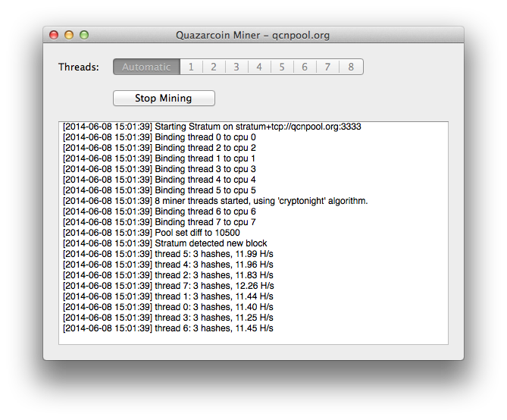Click the thread 4: 11.96 H/s line
Image resolution: width=507 pixels, height=420 pixels.
point(168,265)
